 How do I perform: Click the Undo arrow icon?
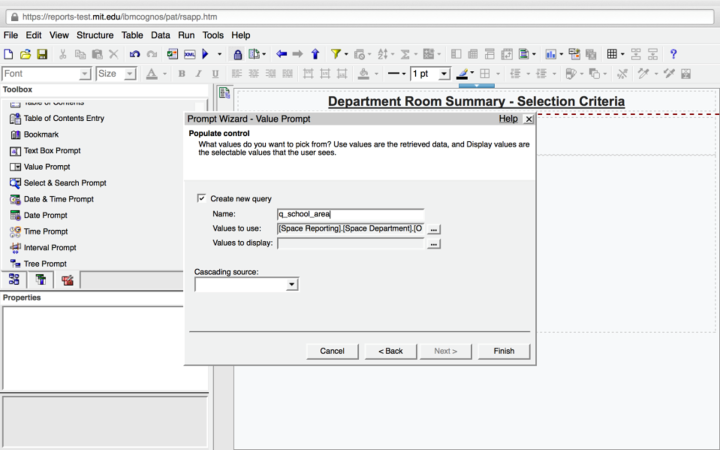click(134, 54)
